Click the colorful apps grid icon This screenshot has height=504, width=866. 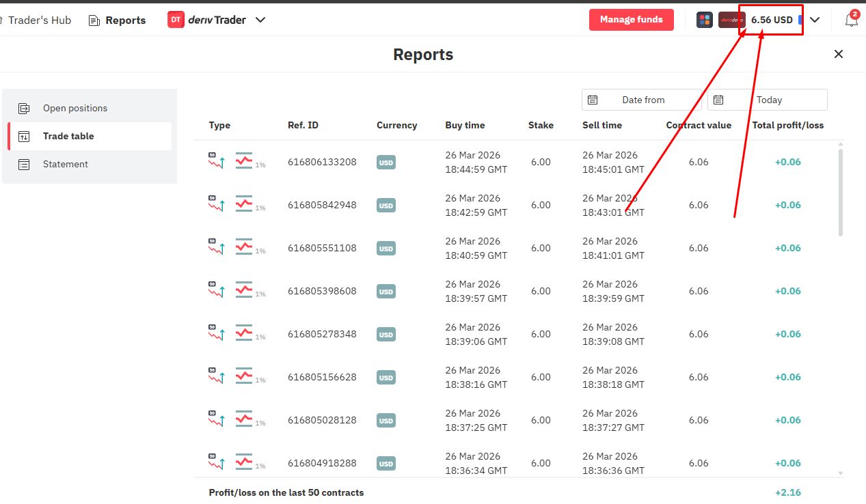[x=704, y=20]
